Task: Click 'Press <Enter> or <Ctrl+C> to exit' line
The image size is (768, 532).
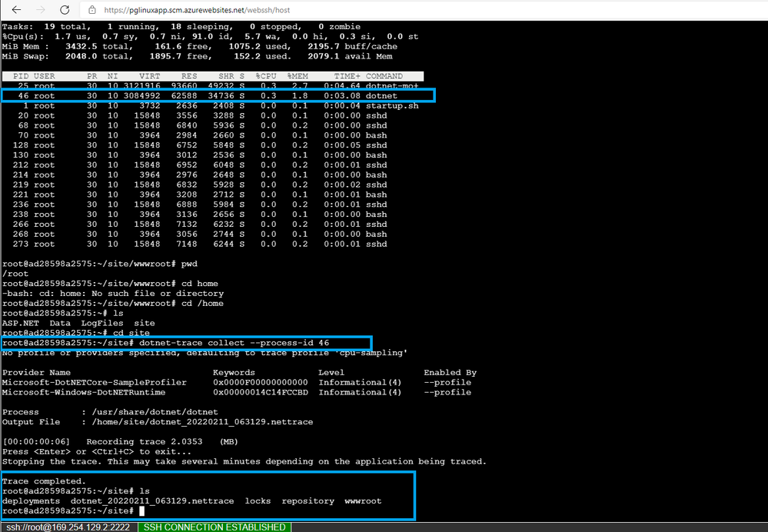Action: coord(97,451)
